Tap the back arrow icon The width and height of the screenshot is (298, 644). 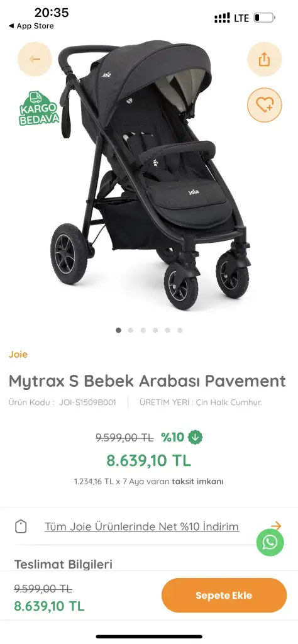[x=35, y=59]
